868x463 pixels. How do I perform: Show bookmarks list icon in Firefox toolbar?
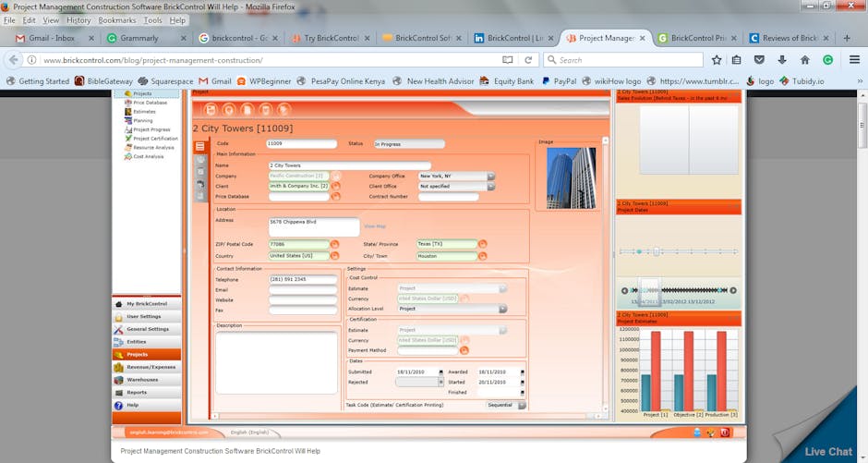736,60
